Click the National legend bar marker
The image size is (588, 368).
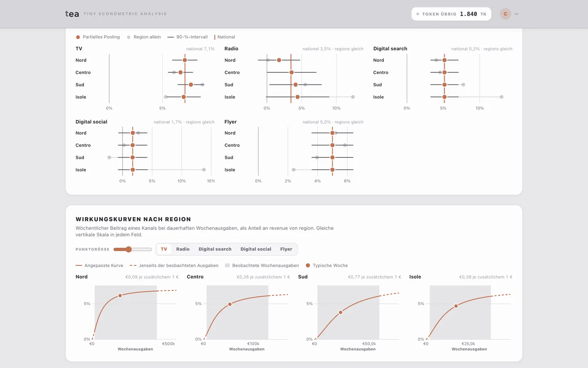point(215,37)
